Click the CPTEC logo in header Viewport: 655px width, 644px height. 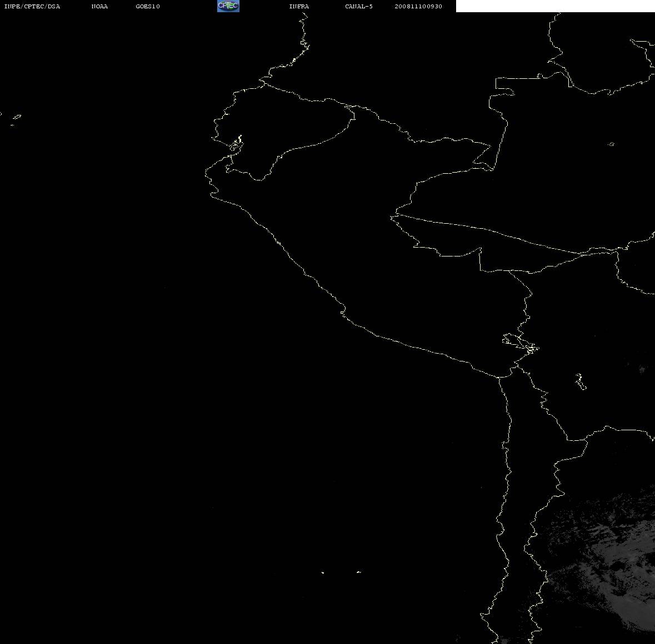pyautogui.click(x=228, y=6)
